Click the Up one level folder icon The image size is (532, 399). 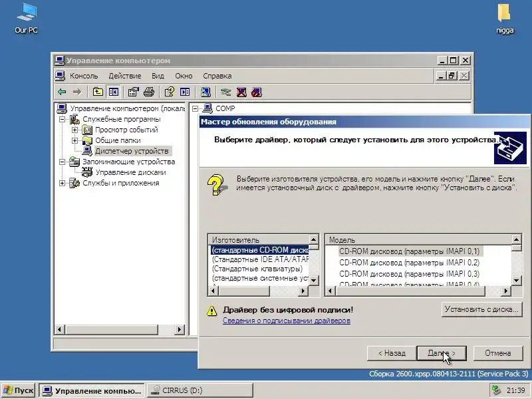coord(98,92)
